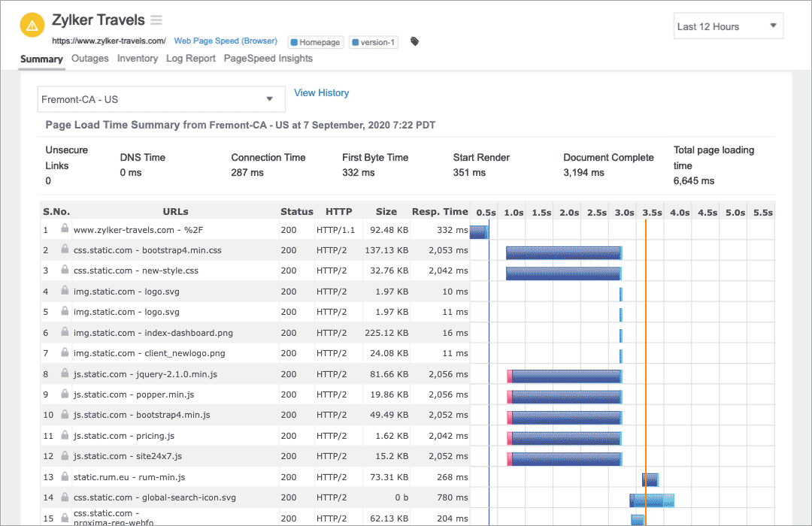Click the lock icon on the jquery-2.1.0.min.js row
The height and width of the screenshot is (526, 812).
63,373
